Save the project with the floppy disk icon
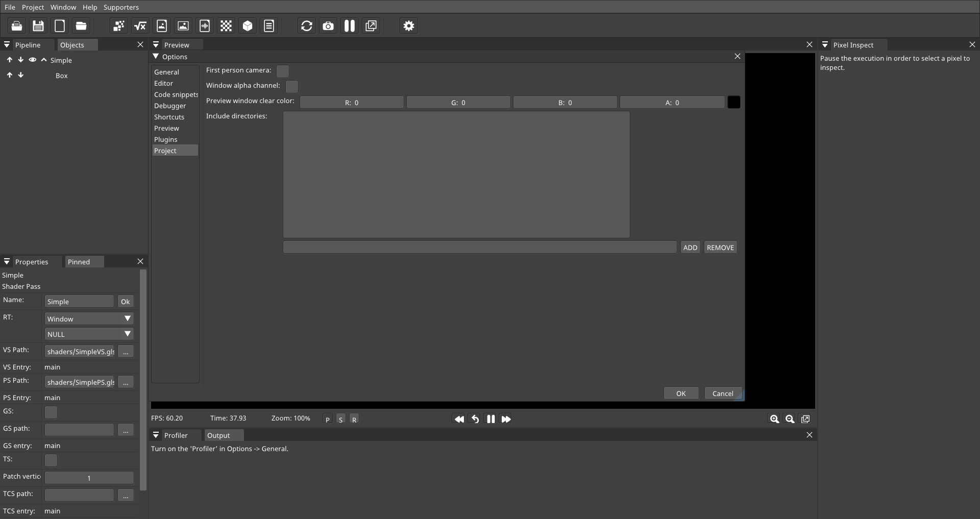 pyautogui.click(x=38, y=26)
